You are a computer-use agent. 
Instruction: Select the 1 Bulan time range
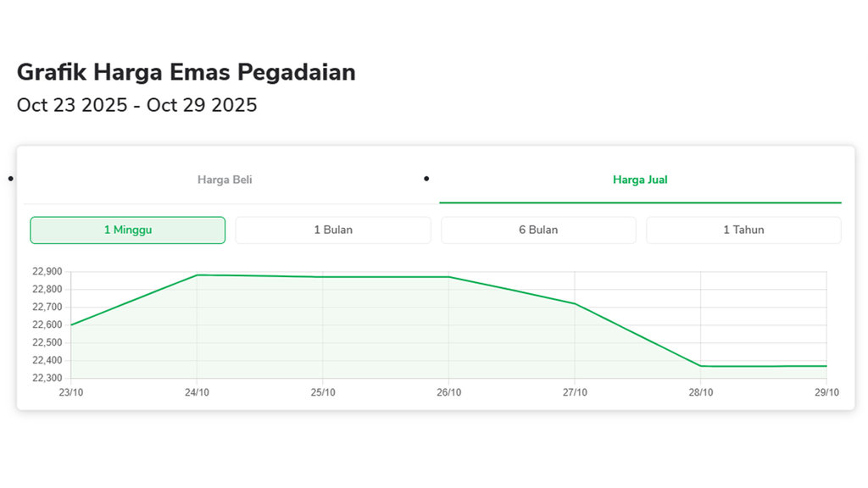[x=332, y=230]
